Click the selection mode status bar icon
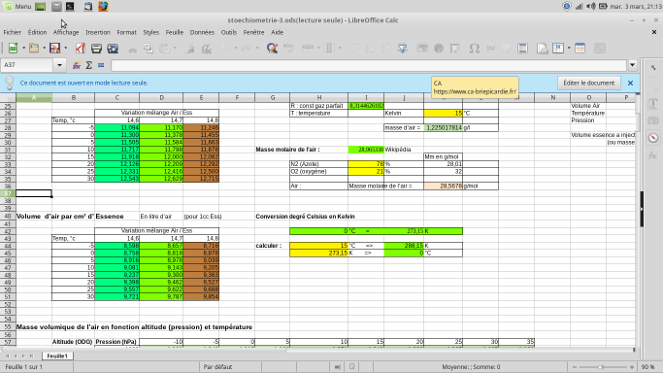The image size is (663, 373). [x=337, y=367]
